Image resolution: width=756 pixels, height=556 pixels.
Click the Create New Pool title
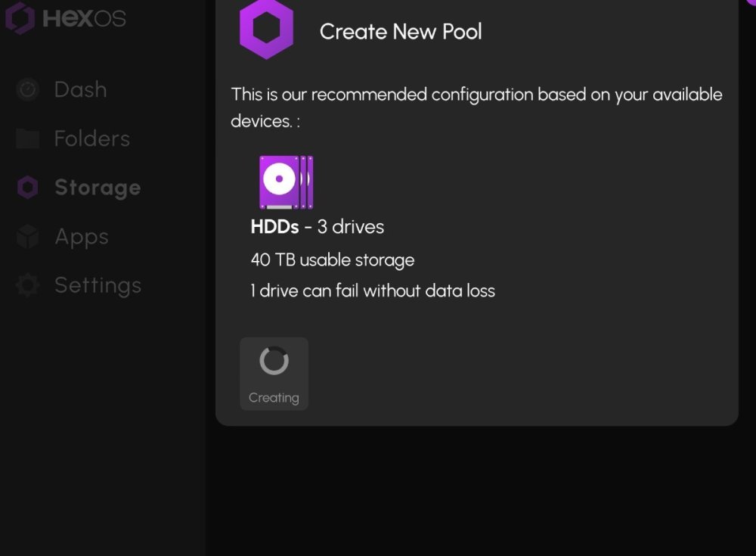401,32
